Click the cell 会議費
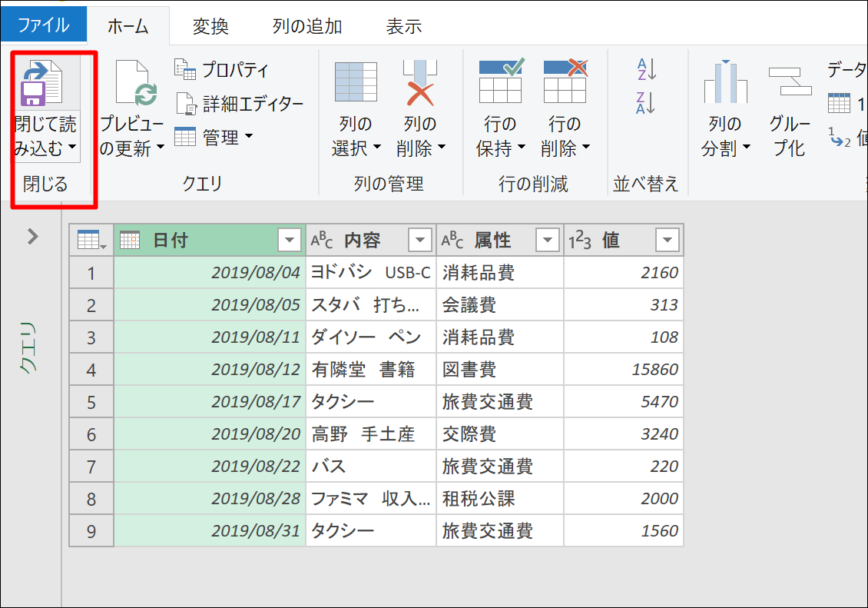 pyautogui.click(x=500, y=304)
